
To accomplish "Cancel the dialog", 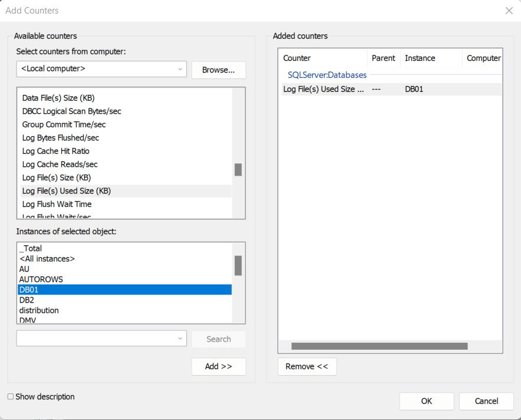I will click(x=486, y=401).
